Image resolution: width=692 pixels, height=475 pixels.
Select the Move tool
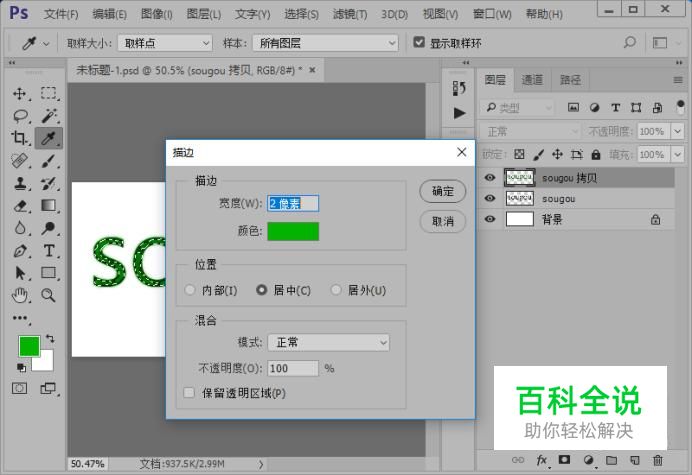(x=19, y=94)
